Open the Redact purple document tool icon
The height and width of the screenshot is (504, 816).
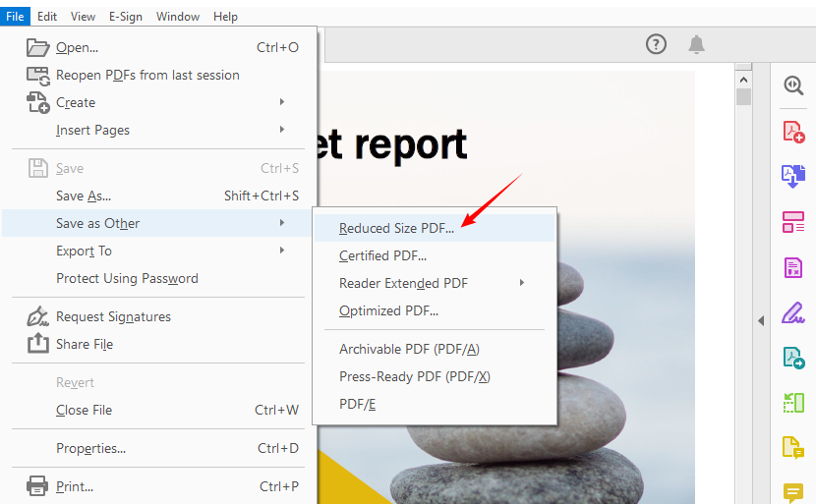coord(793,267)
